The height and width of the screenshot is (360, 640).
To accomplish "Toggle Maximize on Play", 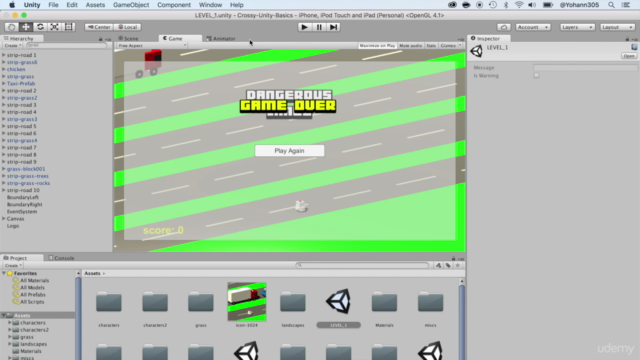I will point(377,46).
